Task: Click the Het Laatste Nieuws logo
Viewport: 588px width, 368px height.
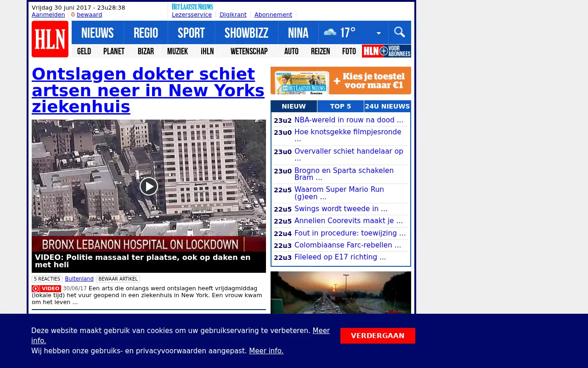Action: [x=192, y=6]
